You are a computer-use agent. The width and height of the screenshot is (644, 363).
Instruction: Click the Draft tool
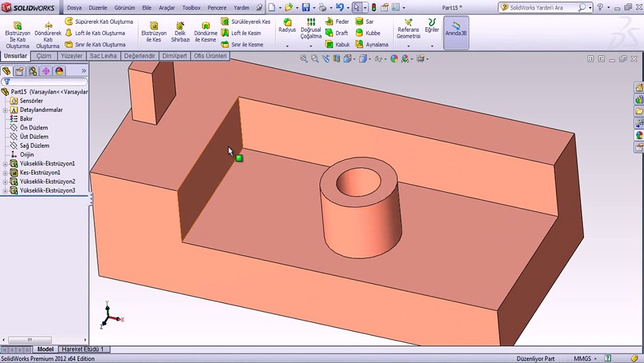(337, 33)
